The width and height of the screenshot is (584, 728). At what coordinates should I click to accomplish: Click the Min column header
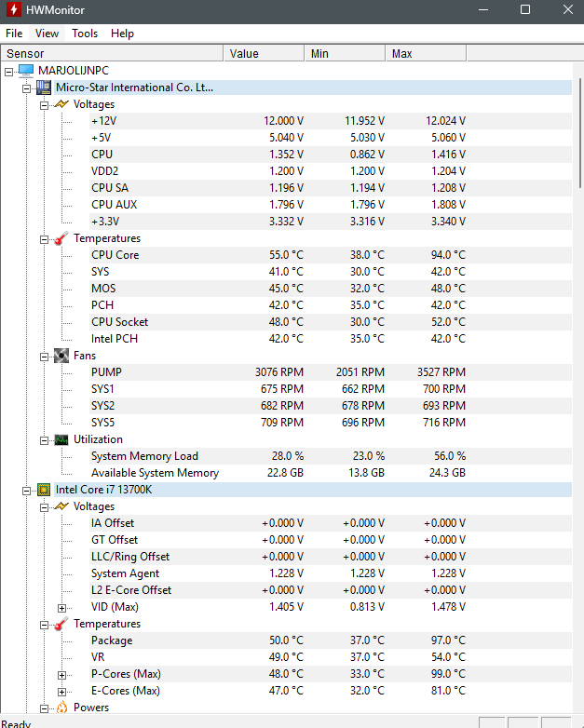(x=345, y=53)
